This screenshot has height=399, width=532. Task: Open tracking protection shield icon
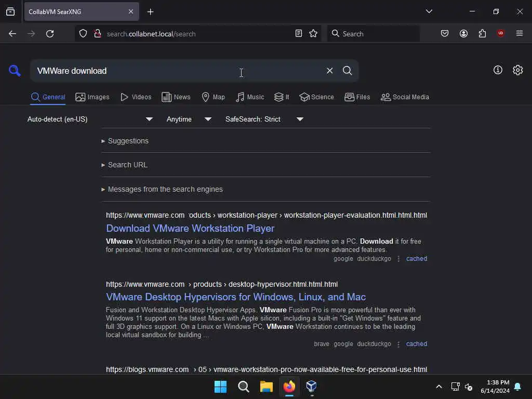click(83, 34)
